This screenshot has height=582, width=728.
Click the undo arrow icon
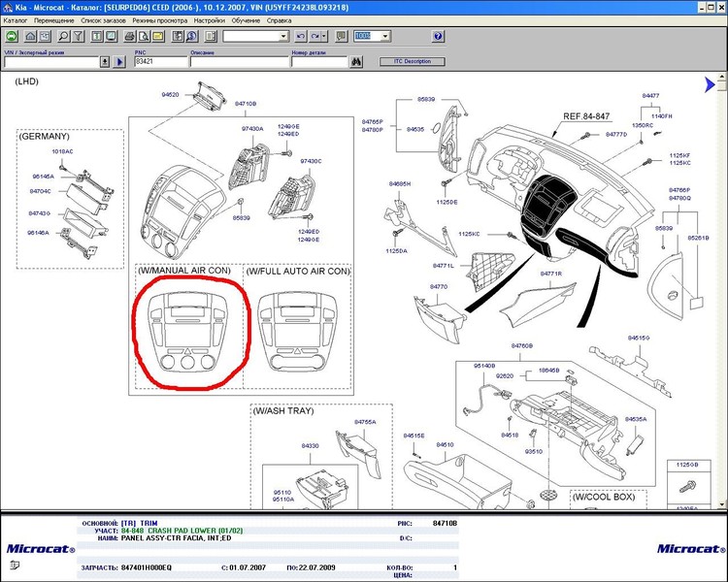tap(300, 36)
